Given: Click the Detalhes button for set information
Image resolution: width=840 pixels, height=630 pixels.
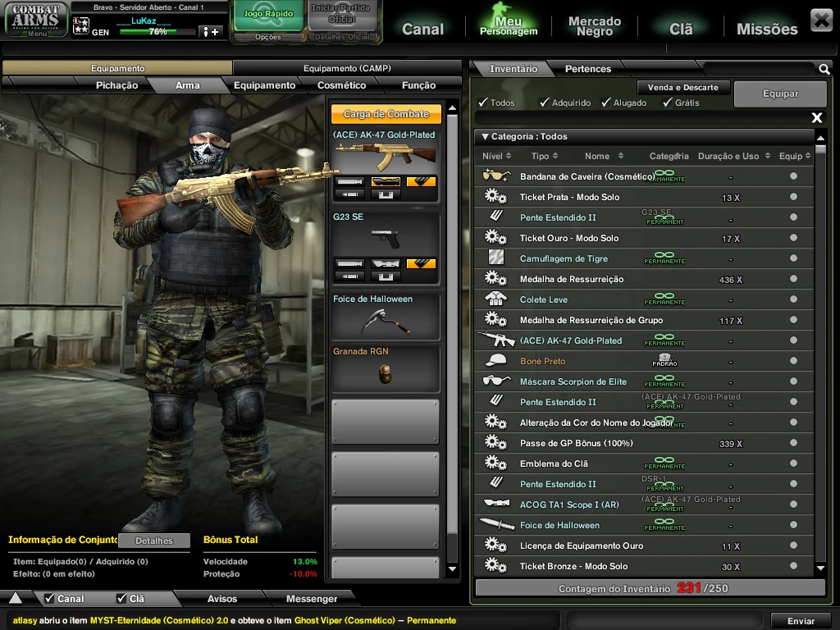Looking at the screenshot, I should (x=154, y=541).
